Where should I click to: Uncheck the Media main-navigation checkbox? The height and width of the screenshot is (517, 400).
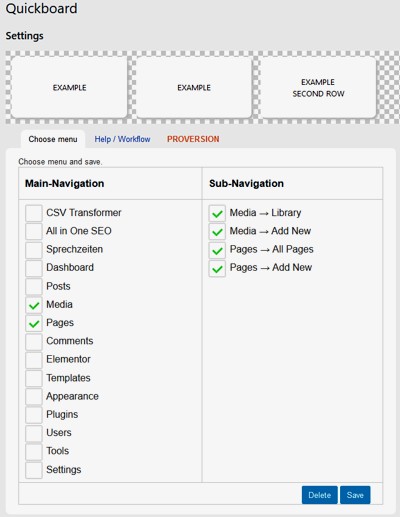click(x=34, y=305)
